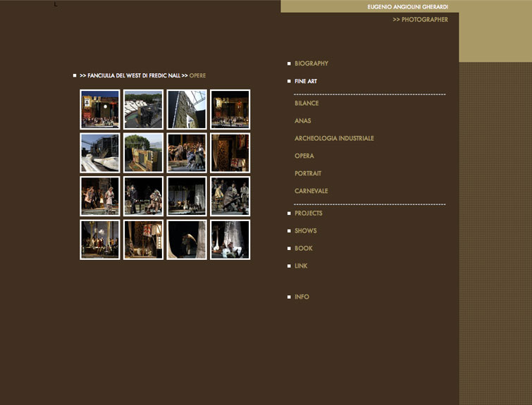Image resolution: width=532 pixels, height=405 pixels.
Task: Click the square bullet beside Info
Action: pos(289,297)
